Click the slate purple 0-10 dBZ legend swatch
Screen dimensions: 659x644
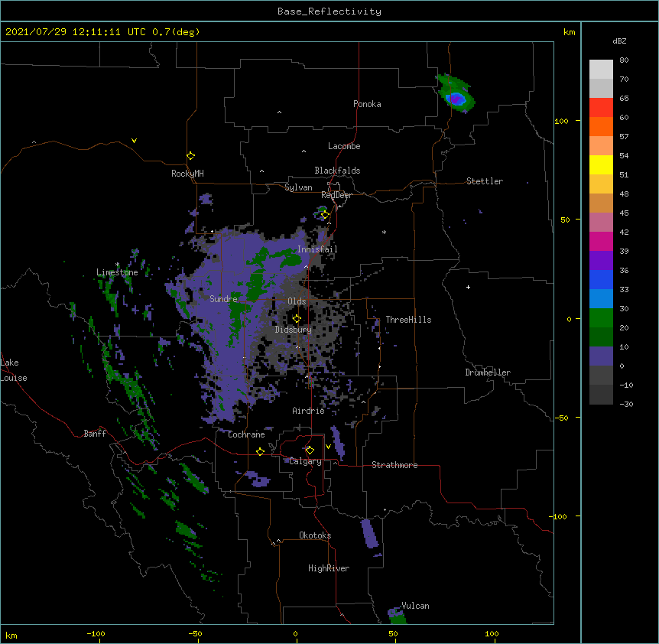pos(601,356)
